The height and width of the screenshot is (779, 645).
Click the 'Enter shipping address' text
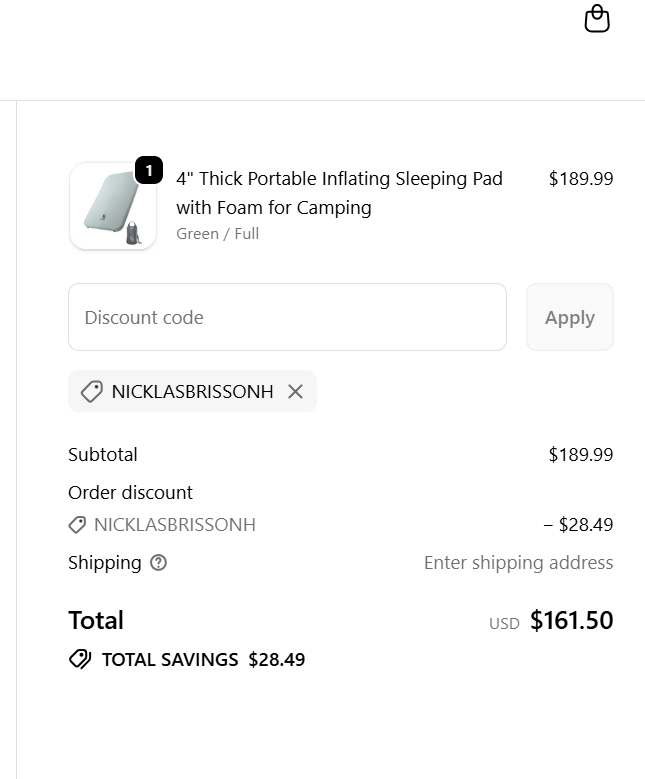click(518, 562)
